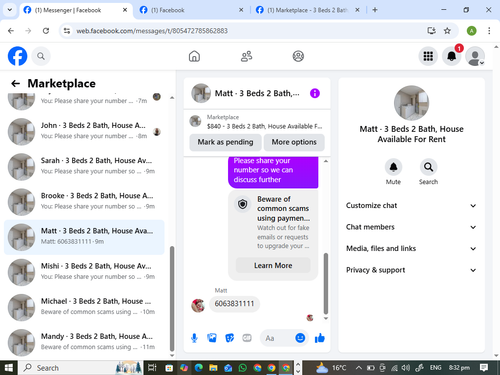This screenshot has width=500, height=375.
Task: Click listing photo in the details panel
Action: [411, 103]
